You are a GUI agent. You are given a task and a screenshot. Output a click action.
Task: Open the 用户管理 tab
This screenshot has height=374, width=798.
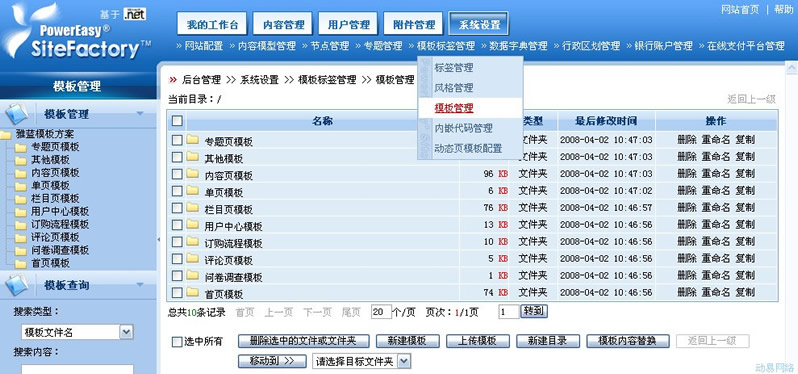point(348,24)
